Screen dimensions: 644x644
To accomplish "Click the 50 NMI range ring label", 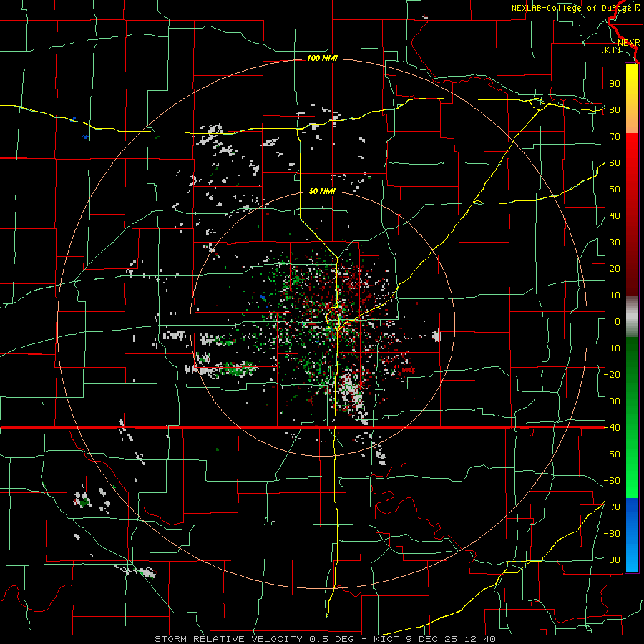I will pos(322,191).
